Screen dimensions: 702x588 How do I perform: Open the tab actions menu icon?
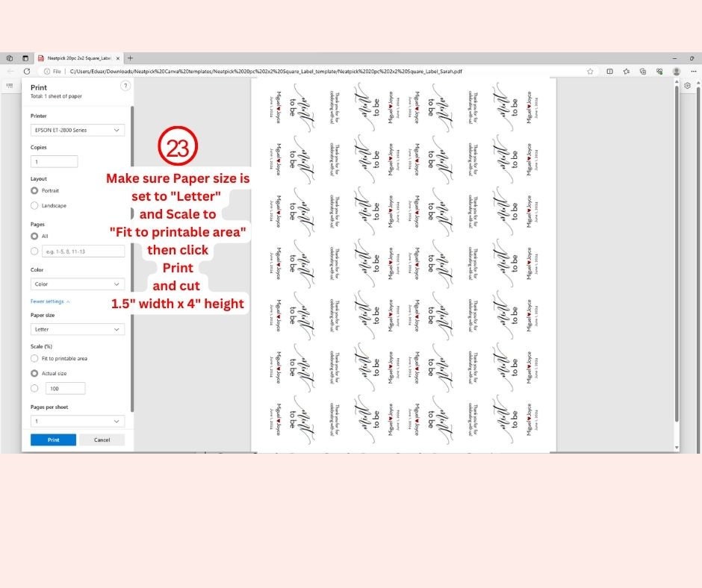tap(25, 58)
